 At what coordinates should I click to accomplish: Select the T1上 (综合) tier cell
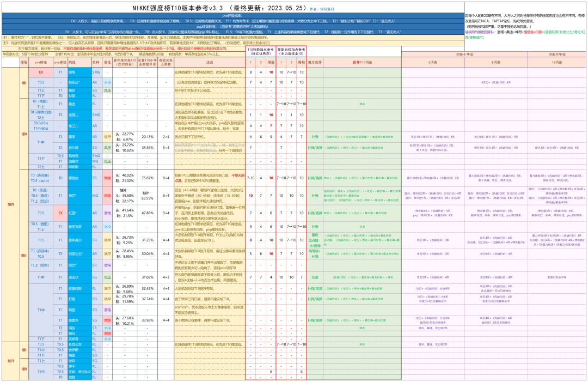40,265
